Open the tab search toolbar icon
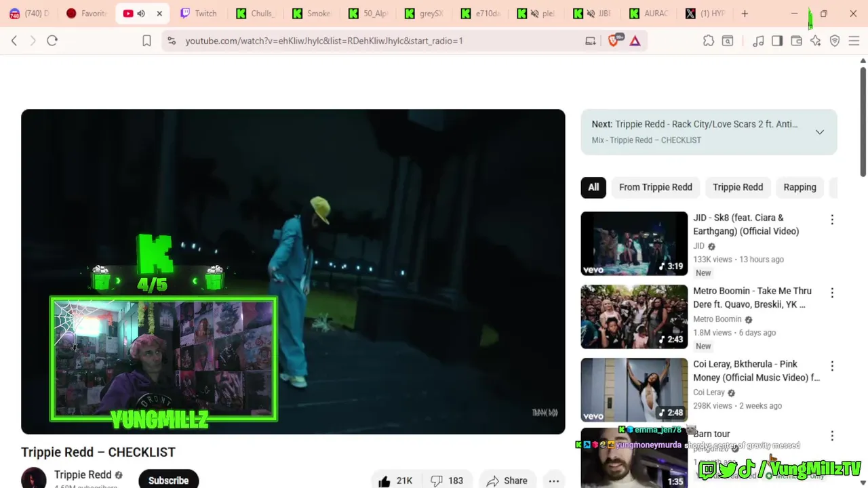 pos(728,41)
